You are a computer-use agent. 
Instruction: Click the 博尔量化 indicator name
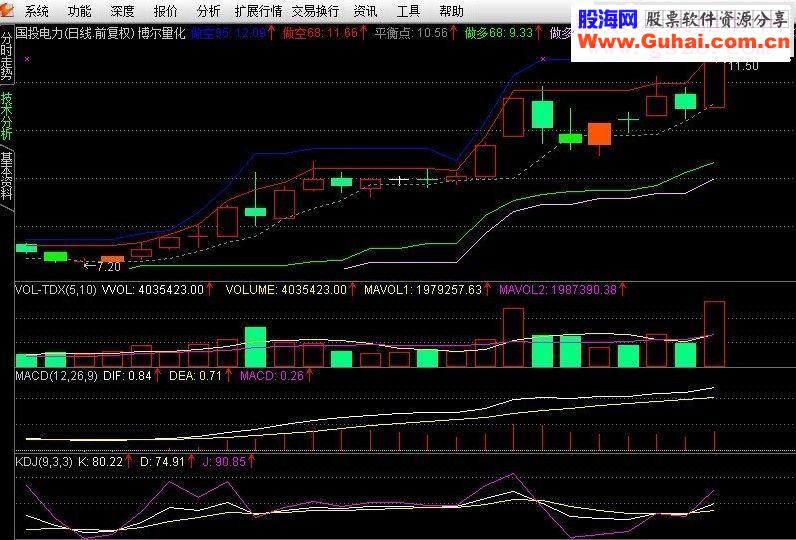pos(162,33)
